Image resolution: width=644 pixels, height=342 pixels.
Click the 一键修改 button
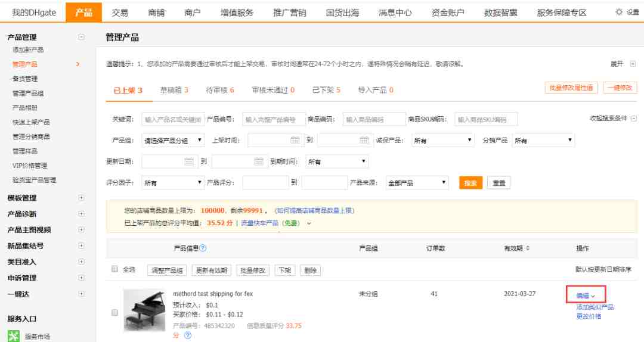(620, 88)
